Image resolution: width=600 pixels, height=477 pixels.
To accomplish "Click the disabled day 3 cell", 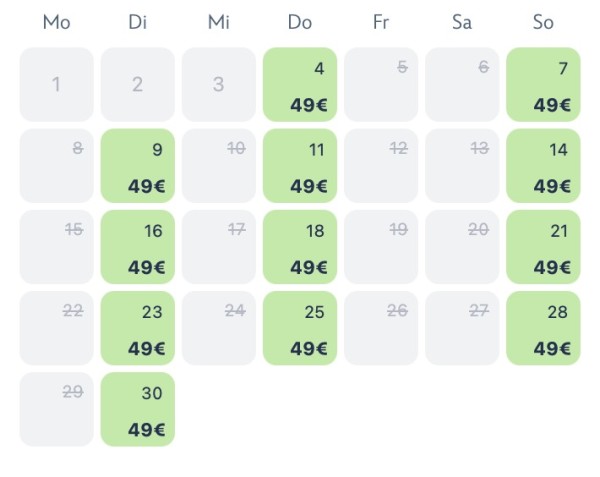I will [219, 85].
